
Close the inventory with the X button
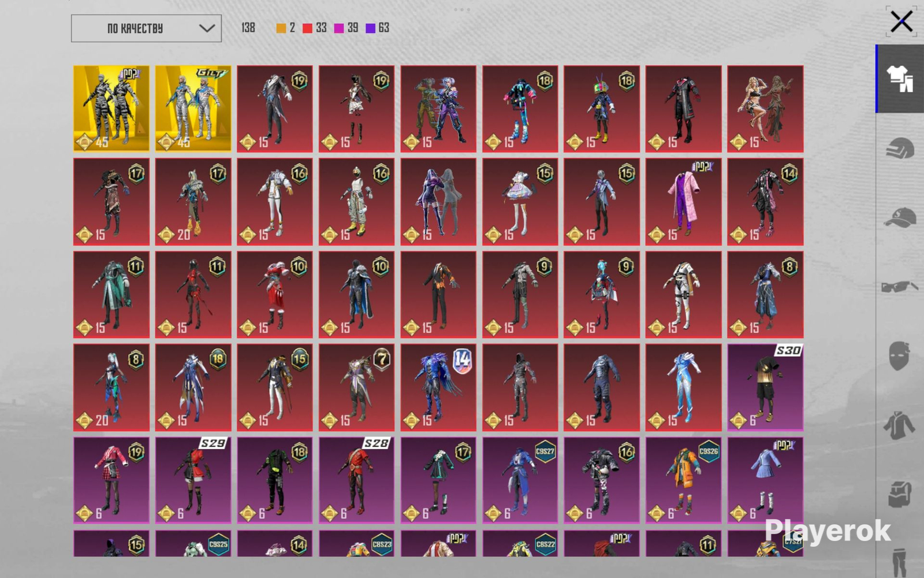tap(901, 22)
